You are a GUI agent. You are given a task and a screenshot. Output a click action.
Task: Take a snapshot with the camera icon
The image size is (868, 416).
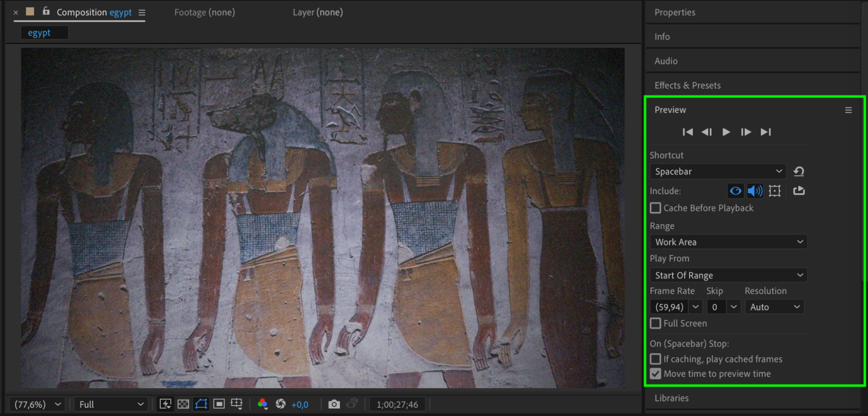tap(333, 404)
